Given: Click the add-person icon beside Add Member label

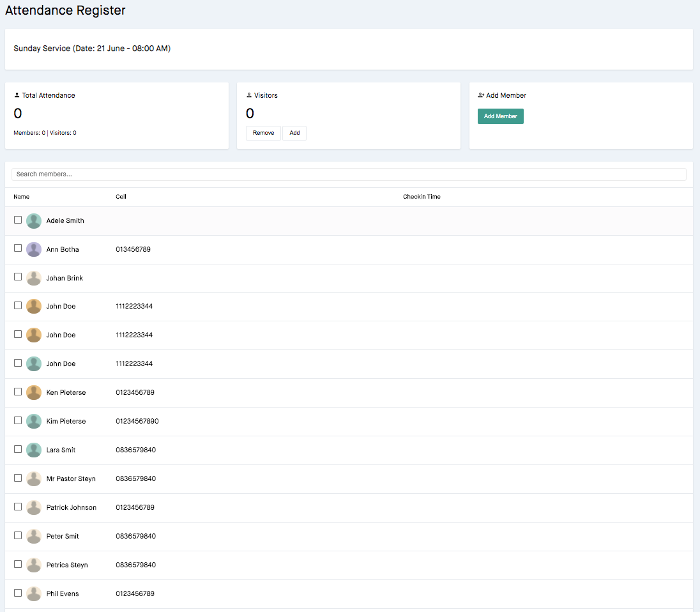Looking at the screenshot, I should tap(481, 95).
